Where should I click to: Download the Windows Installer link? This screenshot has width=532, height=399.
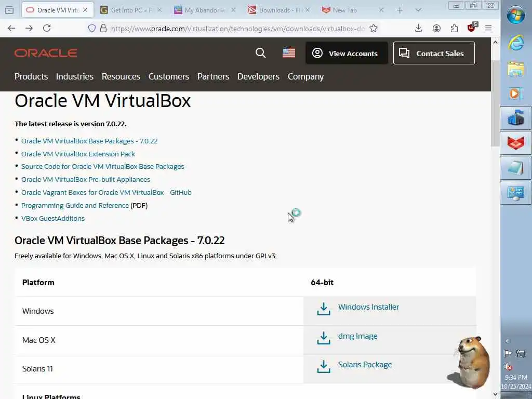pos(368,307)
